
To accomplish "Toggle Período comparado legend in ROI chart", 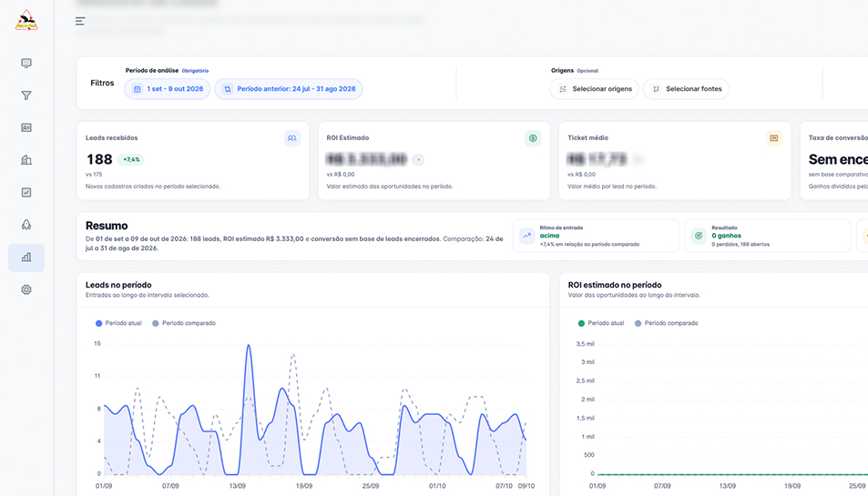I will pyautogui.click(x=666, y=323).
